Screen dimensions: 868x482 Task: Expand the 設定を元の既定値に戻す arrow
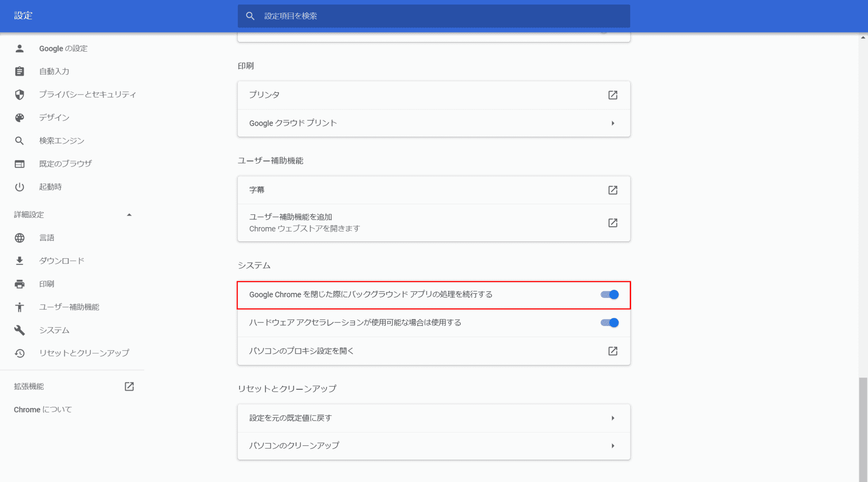613,418
